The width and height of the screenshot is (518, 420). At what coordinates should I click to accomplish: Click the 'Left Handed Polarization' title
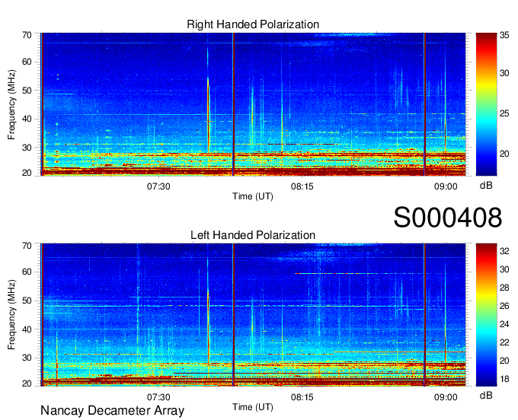pos(253,235)
